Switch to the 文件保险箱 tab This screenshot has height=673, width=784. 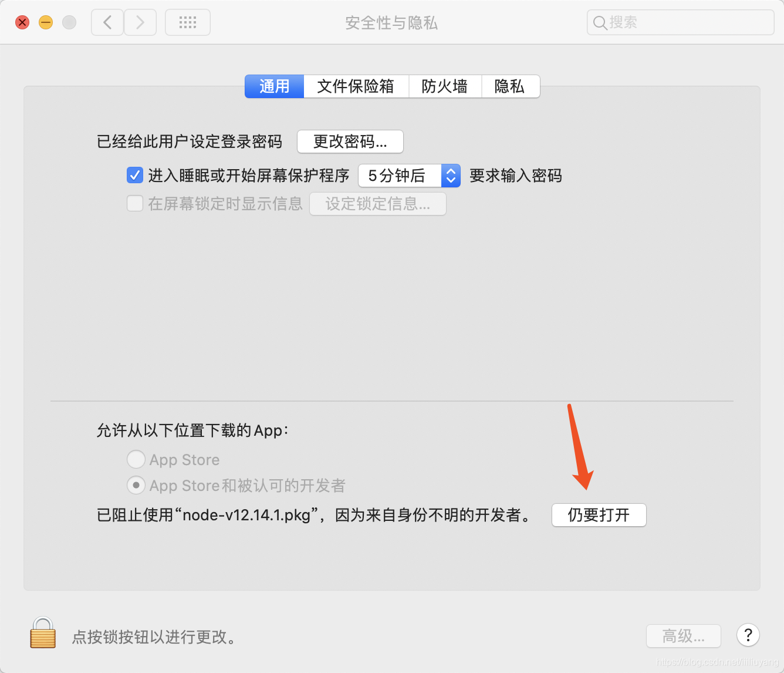click(356, 86)
